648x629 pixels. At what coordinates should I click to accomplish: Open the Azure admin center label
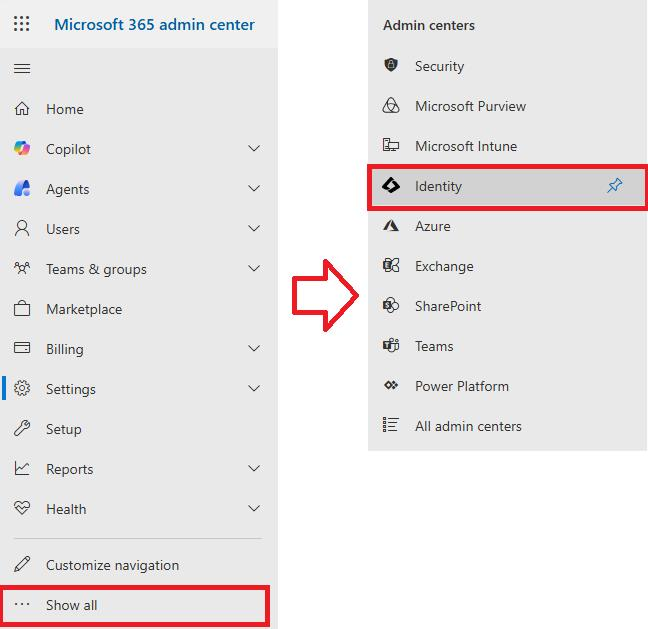click(433, 226)
